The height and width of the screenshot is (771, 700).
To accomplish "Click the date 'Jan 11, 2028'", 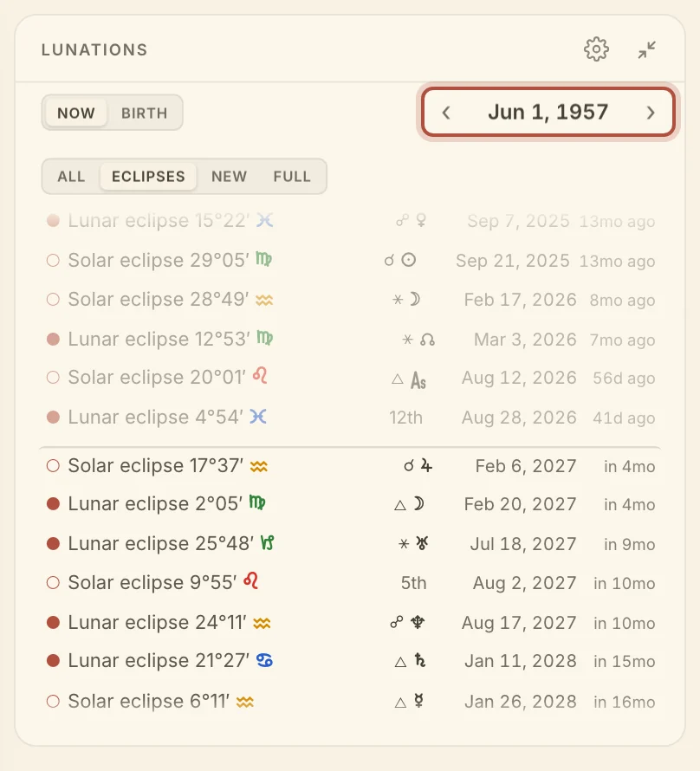I will (521, 661).
